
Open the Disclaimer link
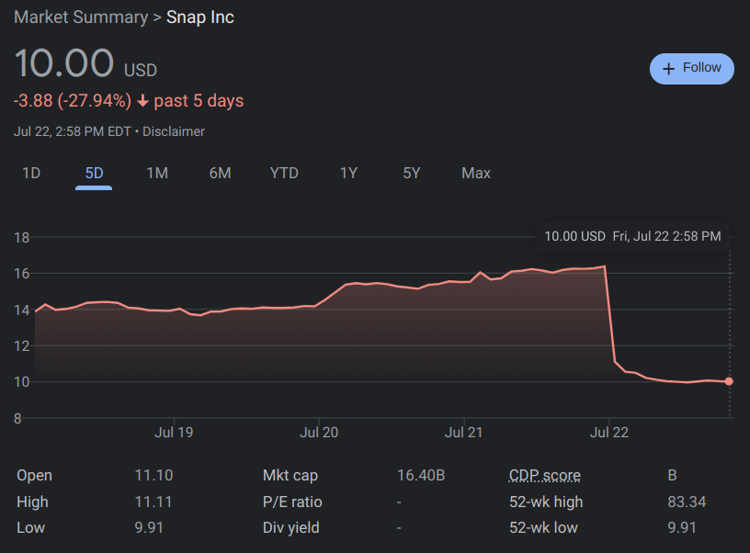pos(173,132)
